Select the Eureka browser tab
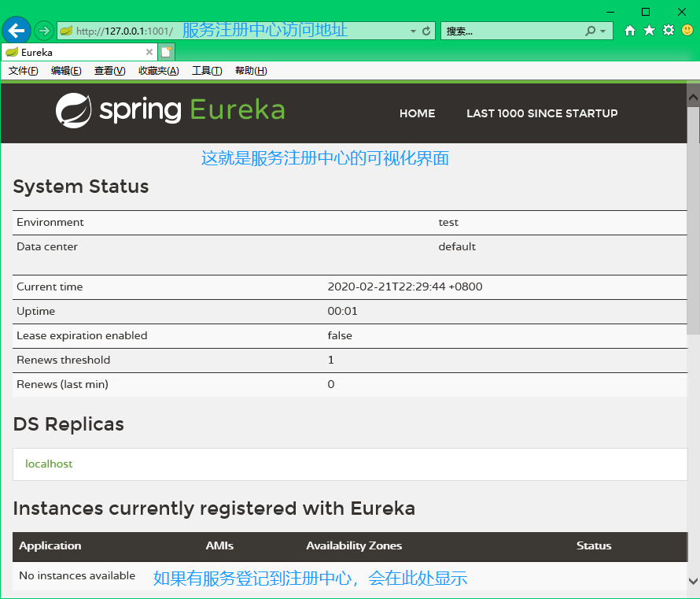The width and height of the screenshot is (700, 599). (79, 52)
